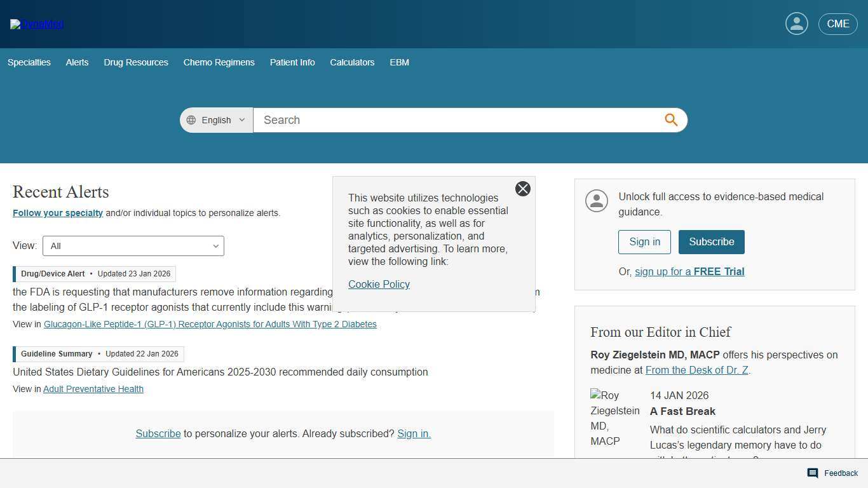This screenshot has height=488, width=868.
Task: Click the orange search magnifier icon
Action: 671,120
